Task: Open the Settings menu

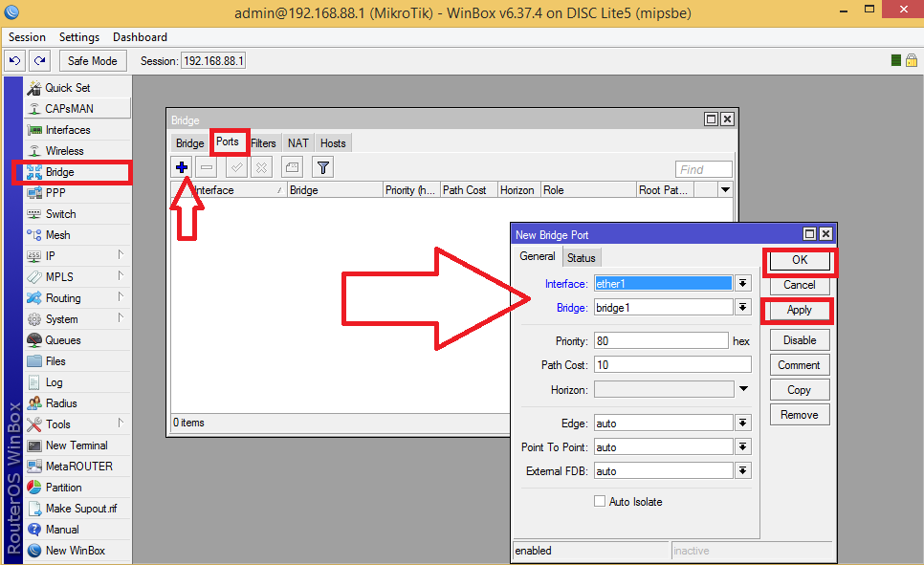Action: [78, 37]
